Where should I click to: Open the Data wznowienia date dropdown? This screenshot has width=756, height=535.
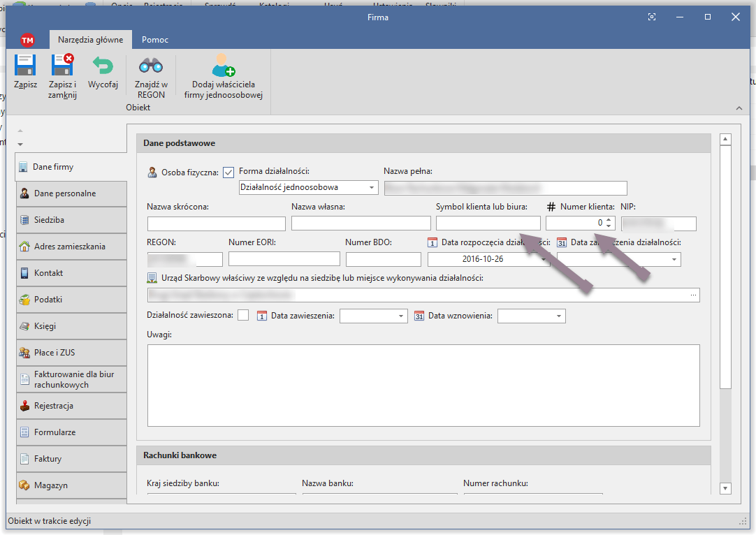[x=559, y=316]
